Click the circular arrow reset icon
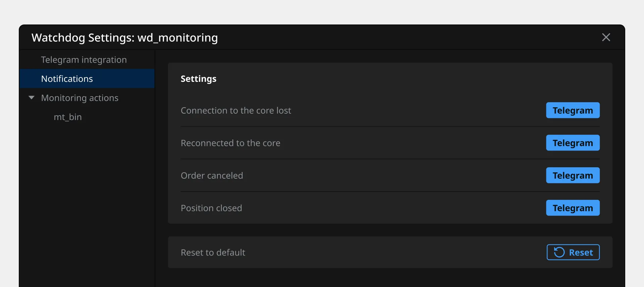This screenshot has width=644, height=287. click(559, 252)
